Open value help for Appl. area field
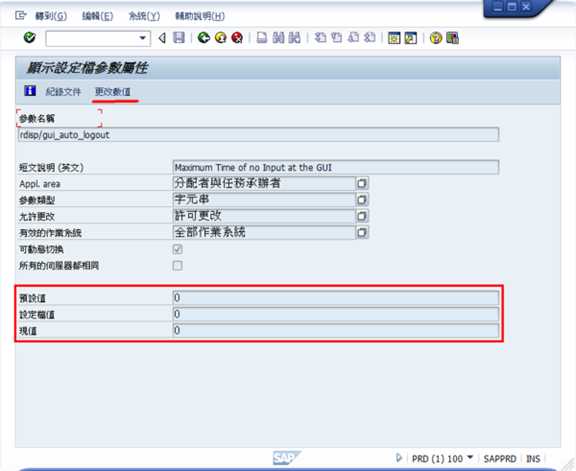Viewport: 576px width, 471px height. coord(362,183)
